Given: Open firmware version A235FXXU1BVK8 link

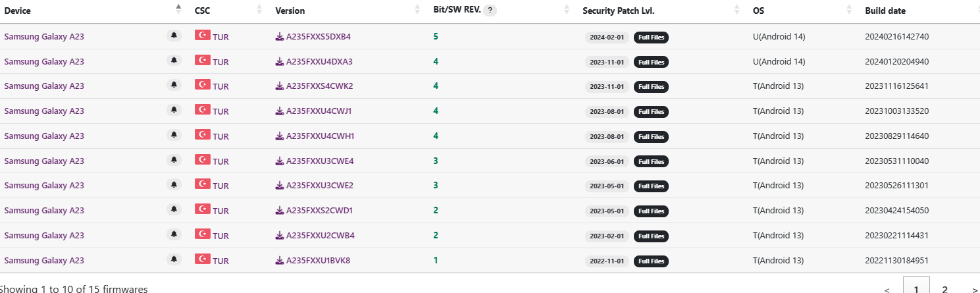Looking at the screenshot, I should (318, 260).
